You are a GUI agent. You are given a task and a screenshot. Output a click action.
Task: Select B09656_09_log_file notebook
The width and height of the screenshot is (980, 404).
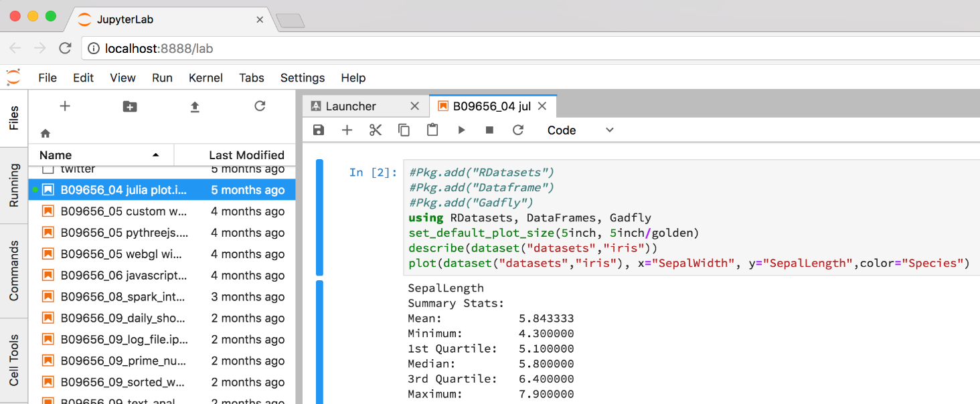161,340
